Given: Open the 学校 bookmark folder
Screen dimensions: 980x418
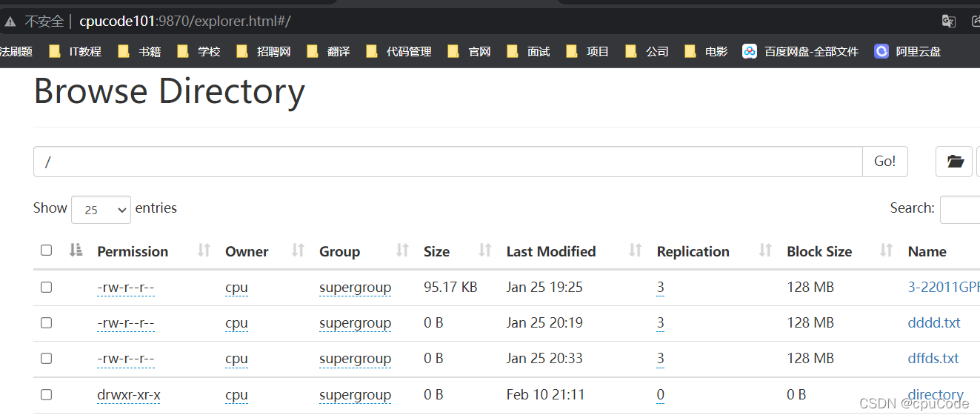Looking at the screenshot, I should (x=200, y=51).
